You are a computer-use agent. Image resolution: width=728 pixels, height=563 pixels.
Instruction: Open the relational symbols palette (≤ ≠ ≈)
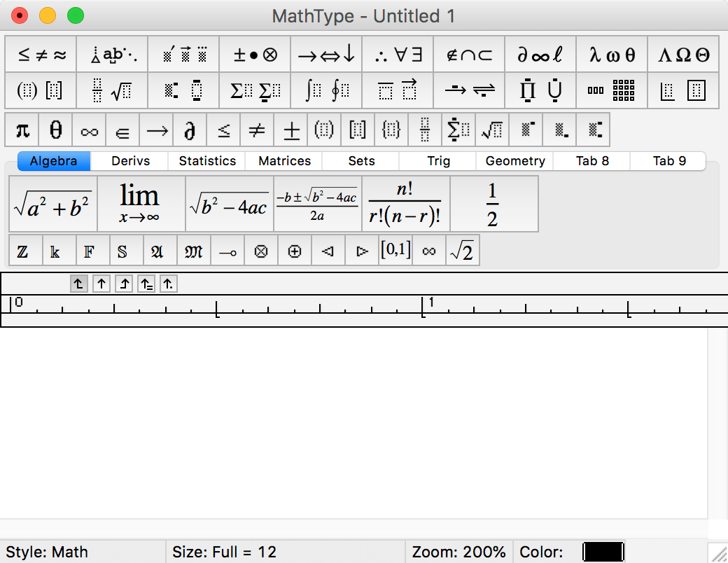pos(41,55)
